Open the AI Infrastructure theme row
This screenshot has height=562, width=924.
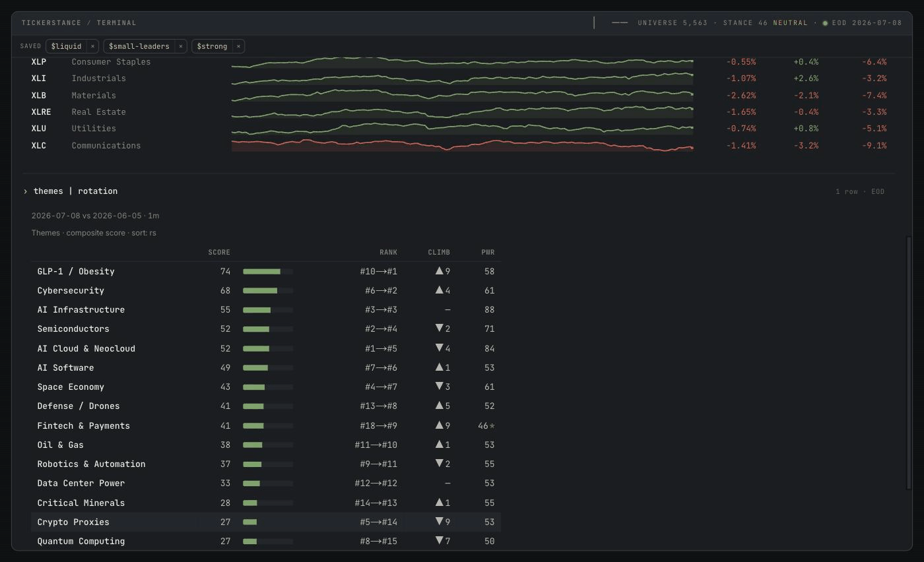tap(266, 309)
